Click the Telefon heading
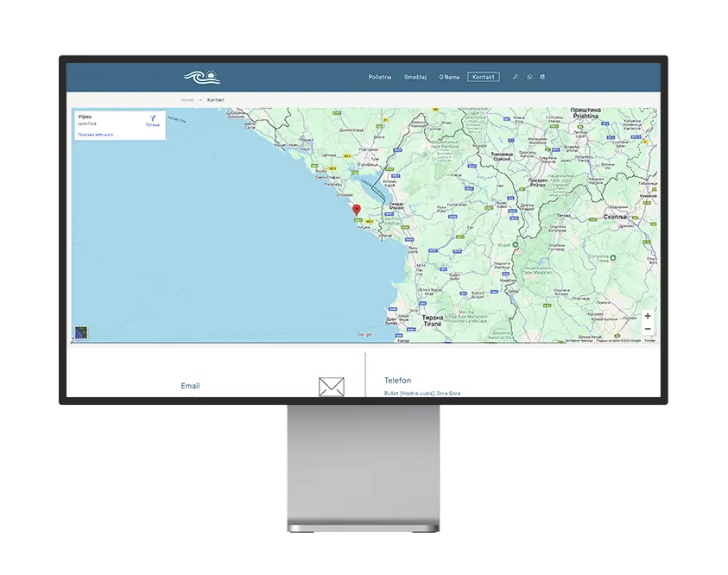Image resolution: width=728 pixels, height=575 pixels. (398, 381)
